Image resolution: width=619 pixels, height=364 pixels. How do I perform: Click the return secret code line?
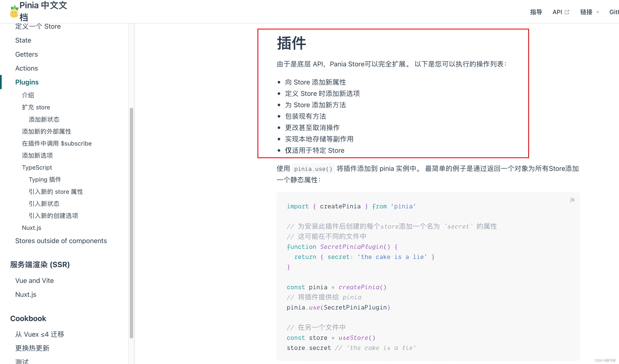(364, 257)
